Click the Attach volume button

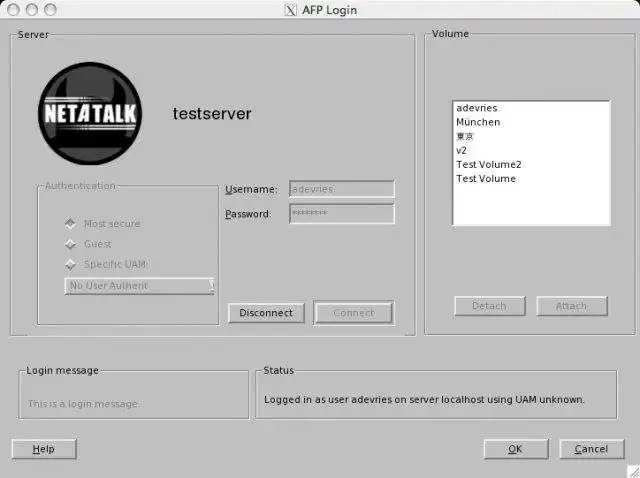click(x=571, y=306)
